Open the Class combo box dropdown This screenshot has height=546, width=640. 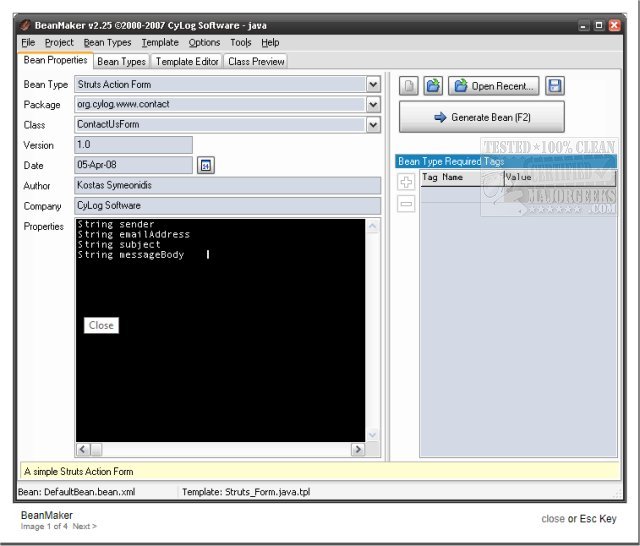pyautogui.click(x=373, y=125)
